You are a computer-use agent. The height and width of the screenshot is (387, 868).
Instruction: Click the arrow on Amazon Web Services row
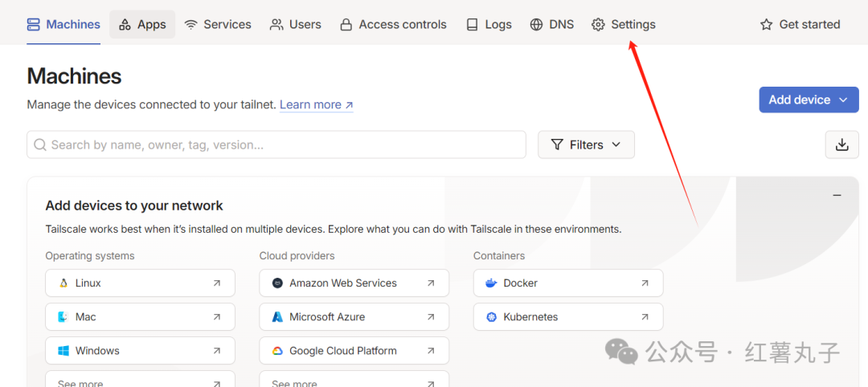point(431,283)
